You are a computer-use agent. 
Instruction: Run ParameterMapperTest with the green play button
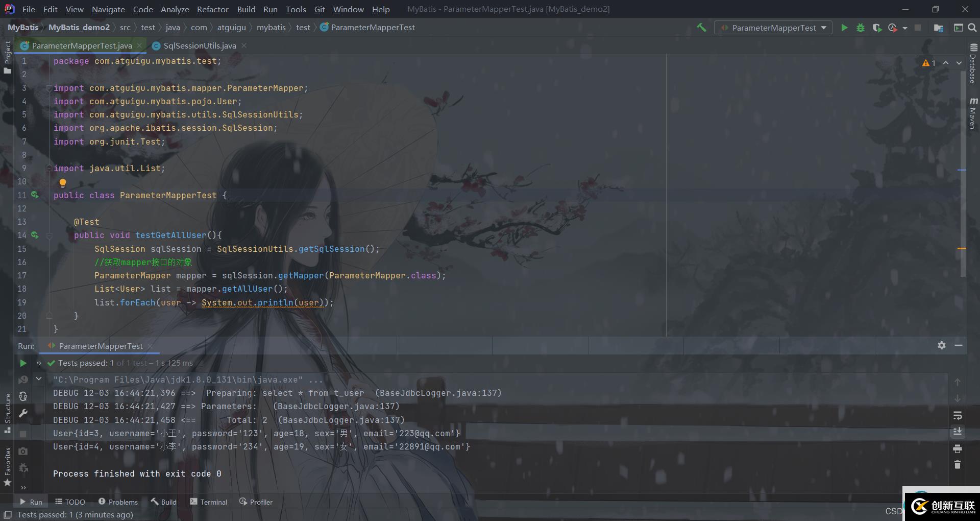pos(844,28)
